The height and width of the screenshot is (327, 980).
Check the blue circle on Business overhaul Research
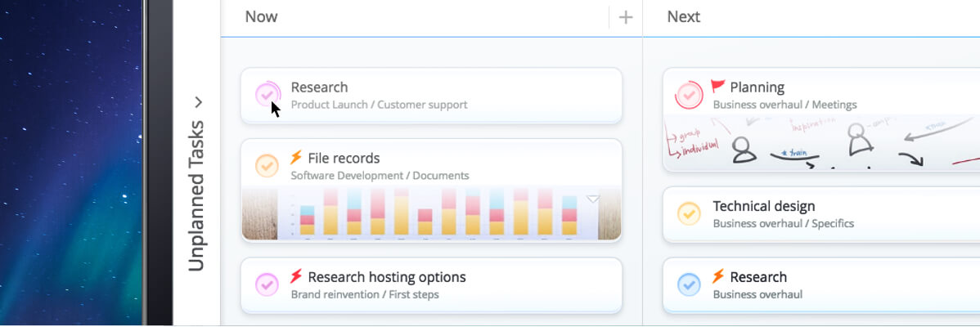[689, 284]
